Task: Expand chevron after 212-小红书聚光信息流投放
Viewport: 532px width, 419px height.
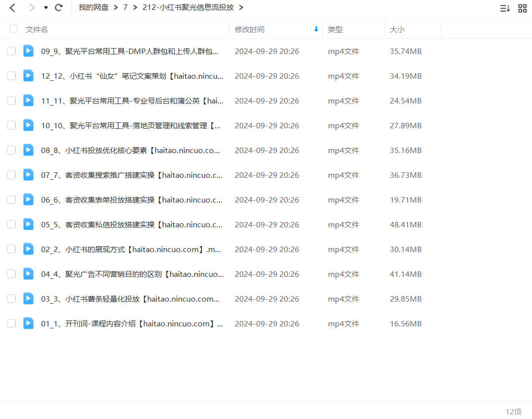Action: [x=241, y=7]
